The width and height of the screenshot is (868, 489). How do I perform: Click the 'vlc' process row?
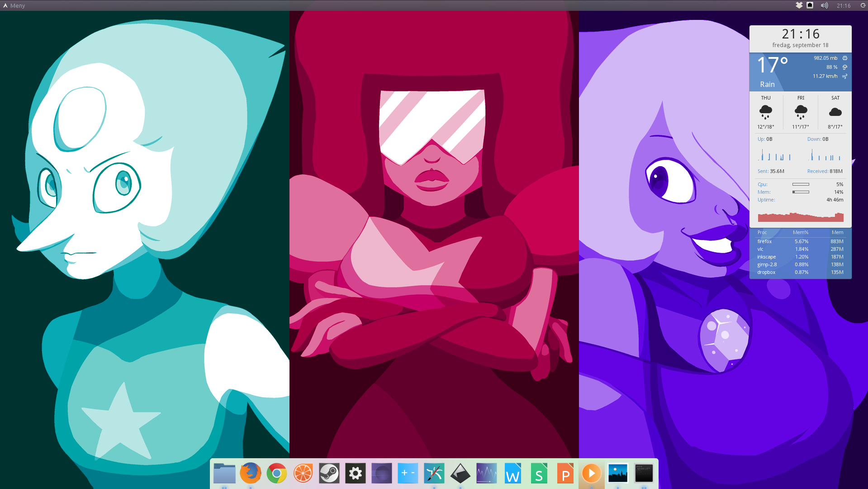(801, 249)
